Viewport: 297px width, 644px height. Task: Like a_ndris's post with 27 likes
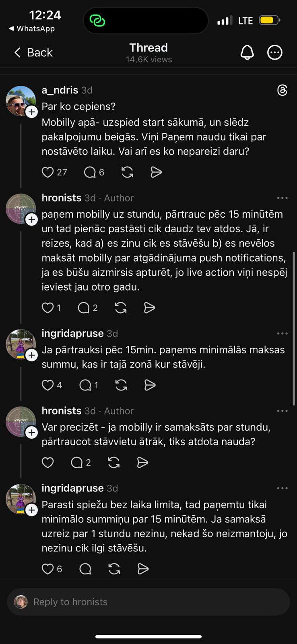point(48,172)
